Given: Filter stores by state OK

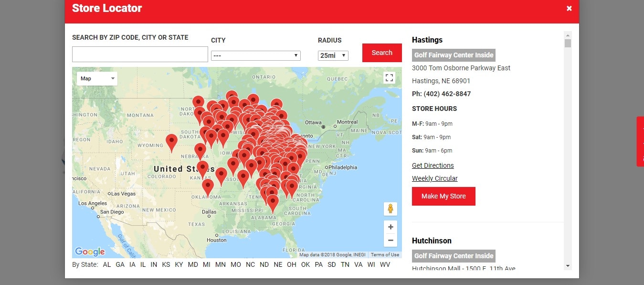Looking at the screenshot, I should point(306,264).
